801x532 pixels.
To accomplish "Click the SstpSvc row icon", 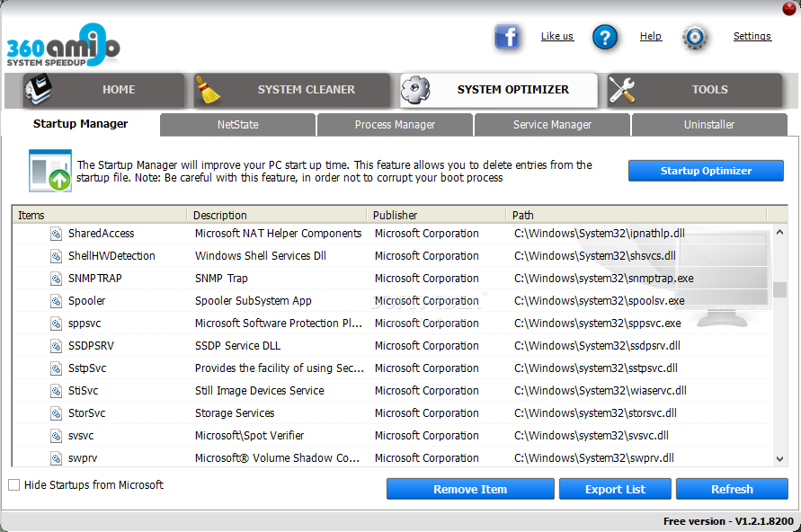I will (57, 368).
